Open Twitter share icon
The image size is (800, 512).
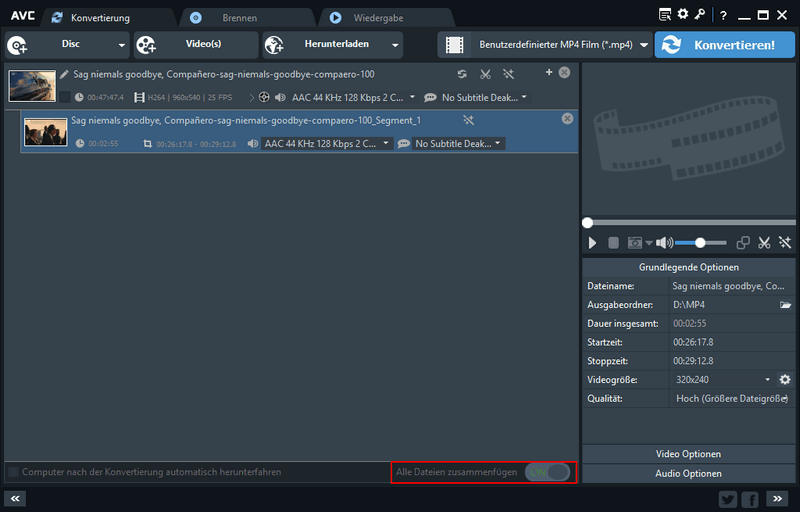pos(728,499)
